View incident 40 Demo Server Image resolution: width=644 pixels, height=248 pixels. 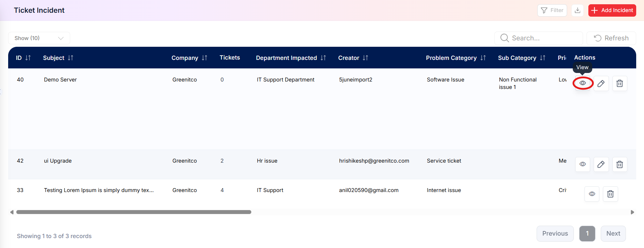(583, 83)
